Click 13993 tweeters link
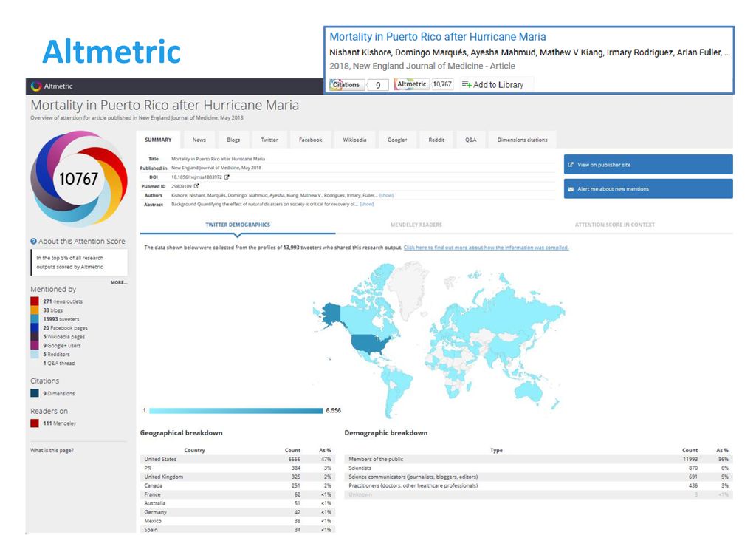 point(61,319)
